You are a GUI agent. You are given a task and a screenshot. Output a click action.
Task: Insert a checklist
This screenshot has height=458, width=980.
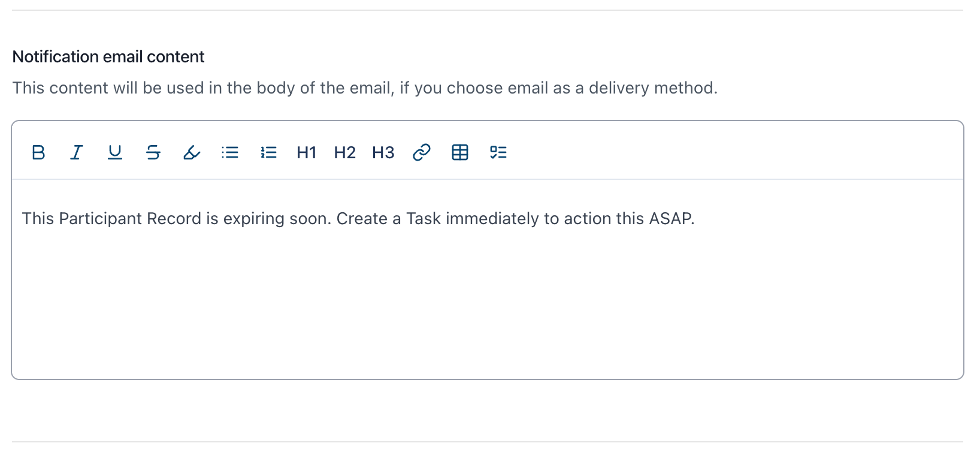click(498, 152)
